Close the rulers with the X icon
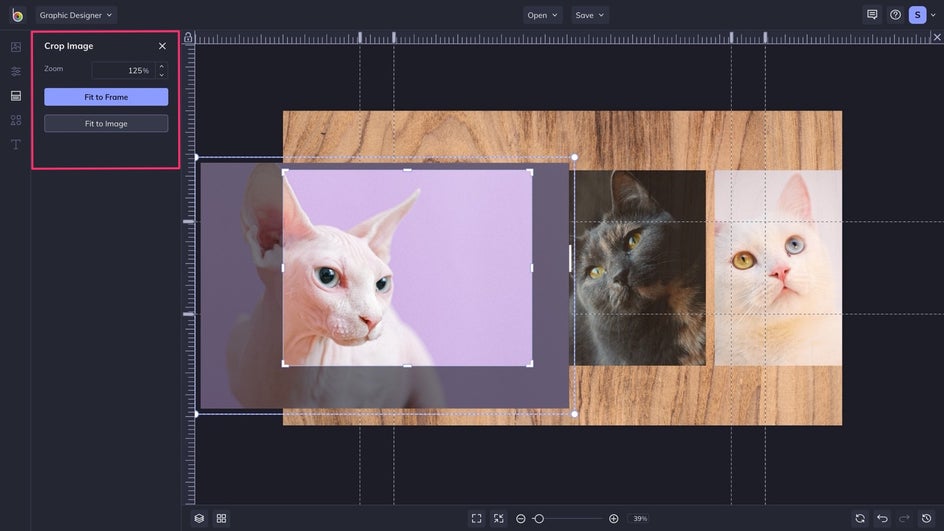The width and height of the screenshot is (944, 531). (937, 37)
